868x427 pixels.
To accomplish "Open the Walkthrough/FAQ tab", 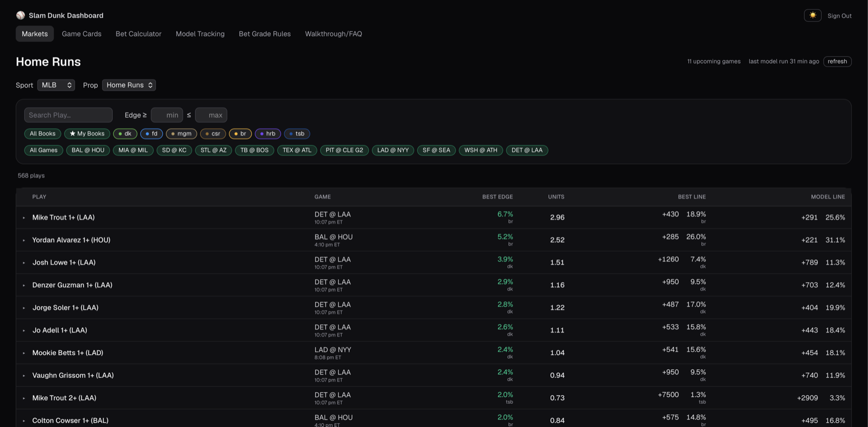I will click(x=334, y=34).
